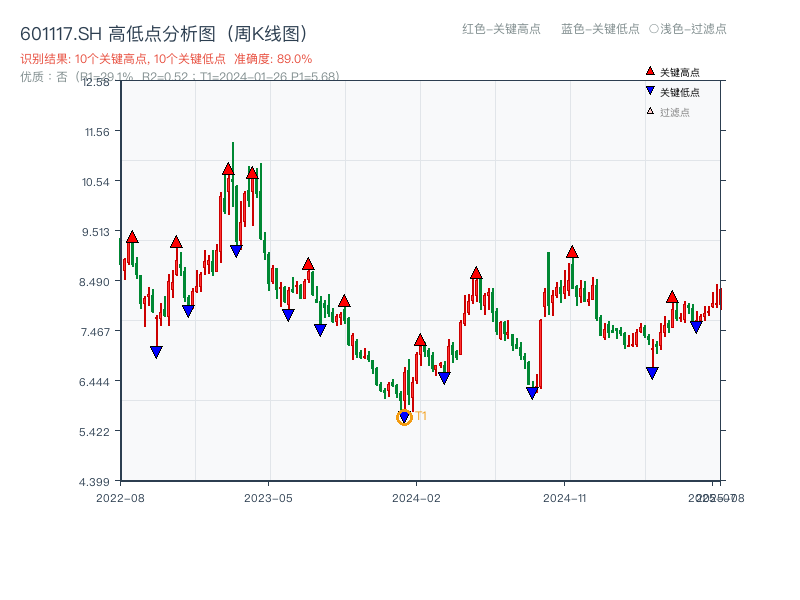Screen dimensions: 800x600
Task: Click the leftmost red triangle near 2022-08
Action: coord(131,236)
